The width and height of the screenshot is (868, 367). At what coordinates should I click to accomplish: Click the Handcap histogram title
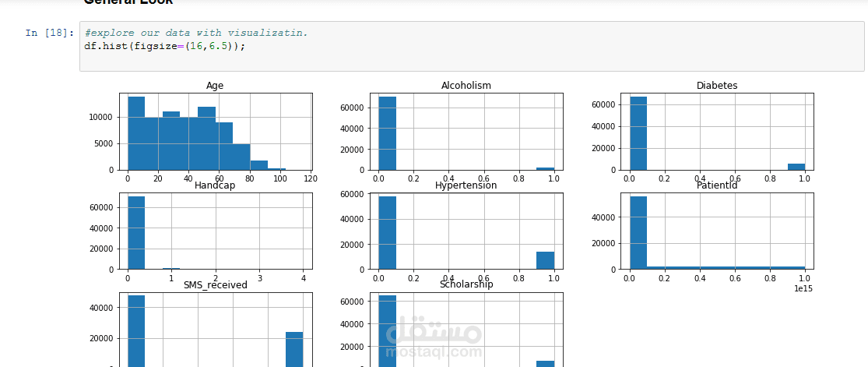pos(215,185)
